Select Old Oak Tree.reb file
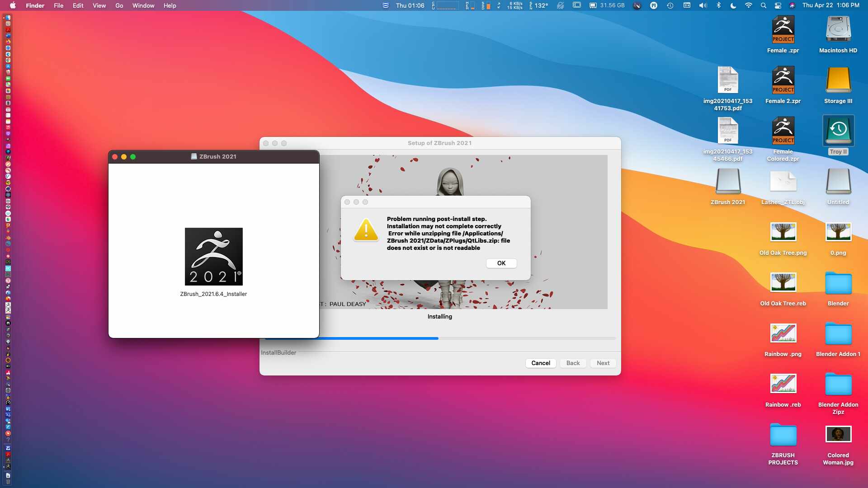The width and height of the screenshot is (868, 488). pos(783,283)
